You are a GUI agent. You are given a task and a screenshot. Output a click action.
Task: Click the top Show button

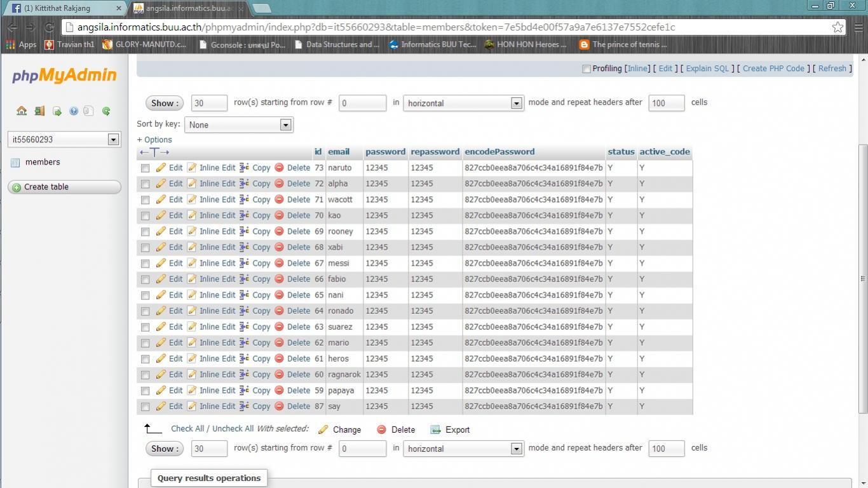164,103
